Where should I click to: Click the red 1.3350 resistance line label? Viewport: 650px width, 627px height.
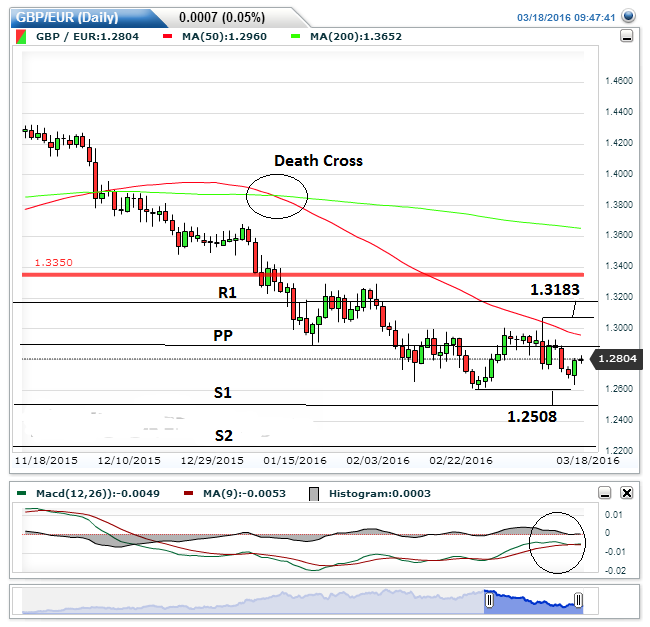tap(52, 262)
